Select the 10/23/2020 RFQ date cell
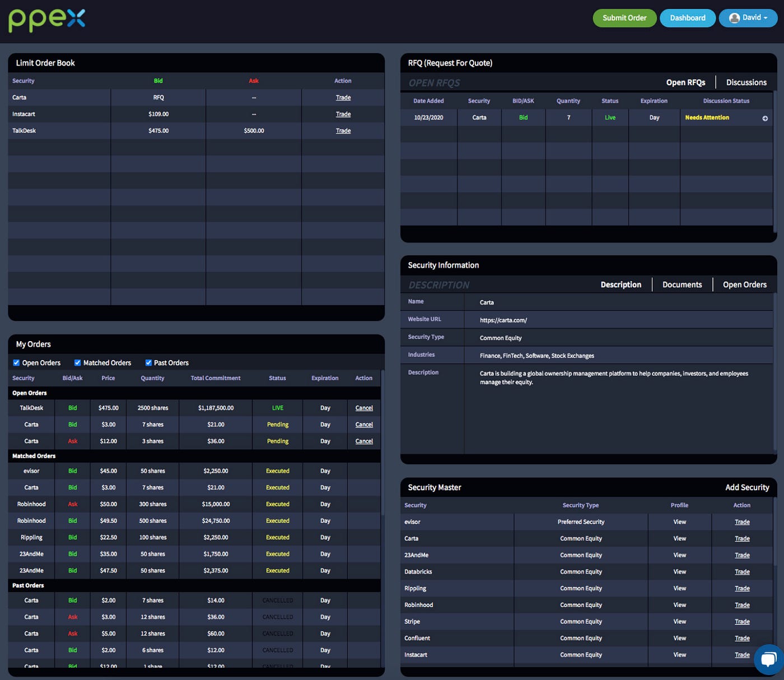The image size is (784, 680). point(428,118)
